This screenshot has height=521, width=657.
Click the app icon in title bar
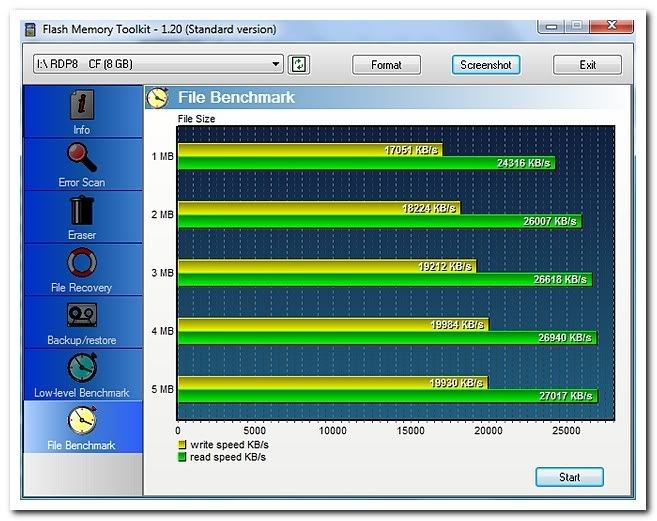tap(30, 29)
